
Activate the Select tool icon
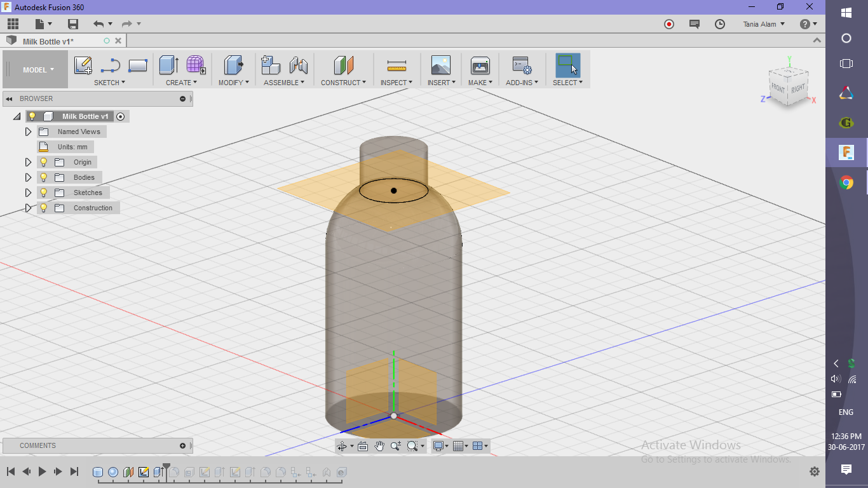point(567,65)
